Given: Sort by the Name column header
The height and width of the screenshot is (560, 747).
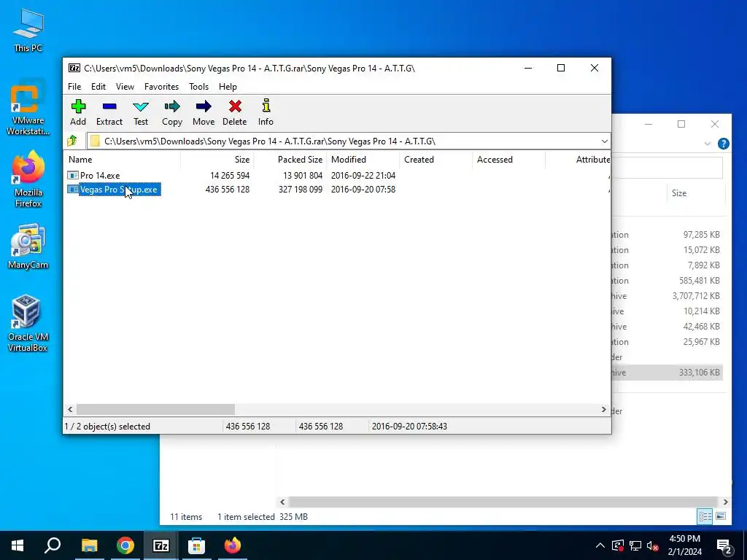Looking at the screenshot, I should [x=122, y=160].
